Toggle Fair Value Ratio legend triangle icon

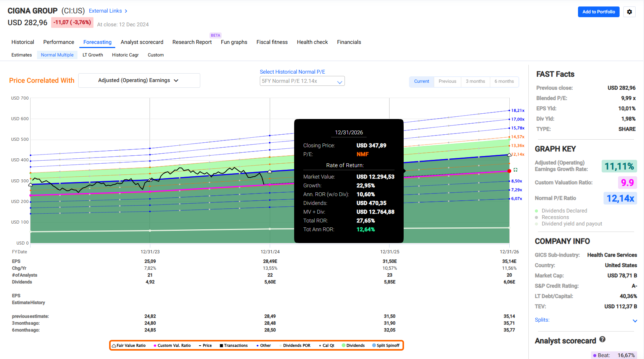pyautogui.click(x=114, y=346)
